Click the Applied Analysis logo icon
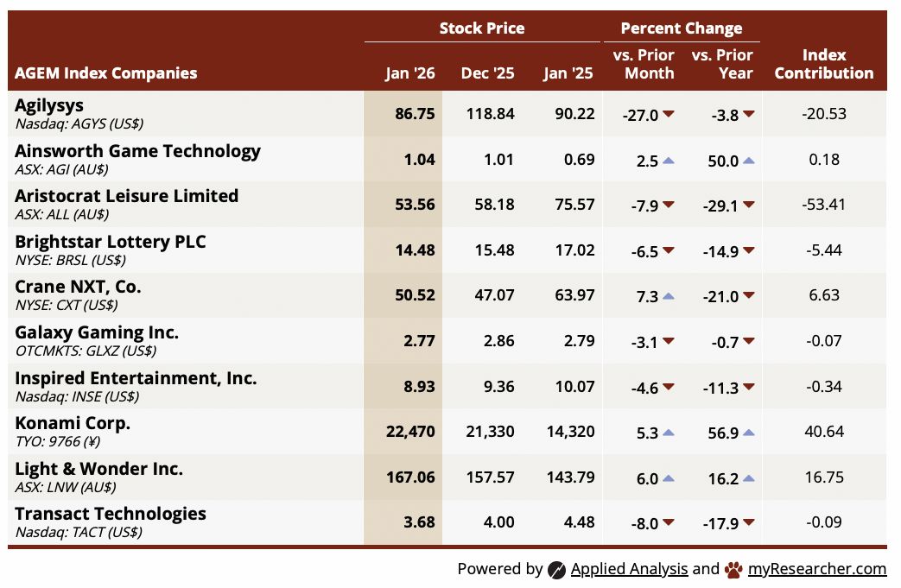Image resolution: width=901 pixels, height=588 pixels. tap(557, 569)
